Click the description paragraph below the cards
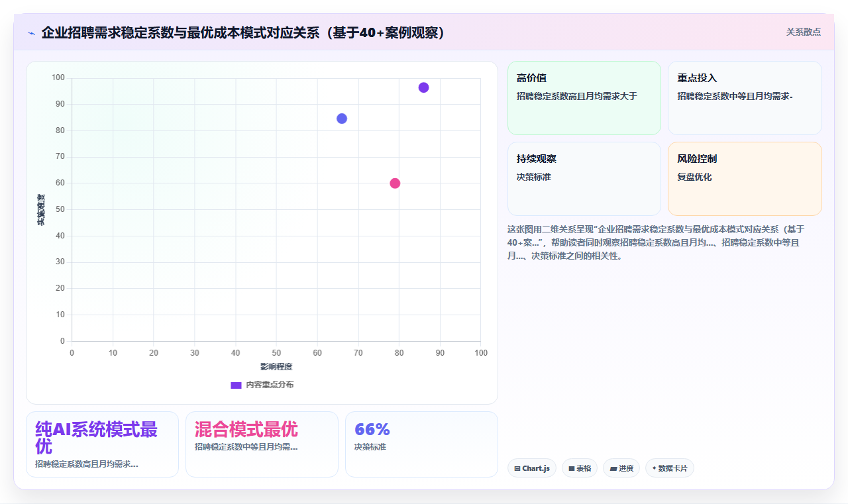The width and height of the screenshot is (848, 504). point(657,242)
